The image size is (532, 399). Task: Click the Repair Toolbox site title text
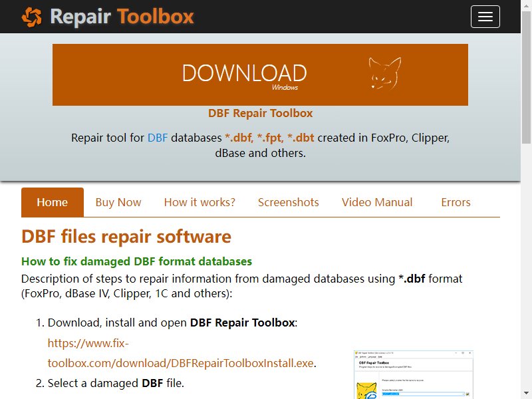point(122,17)
